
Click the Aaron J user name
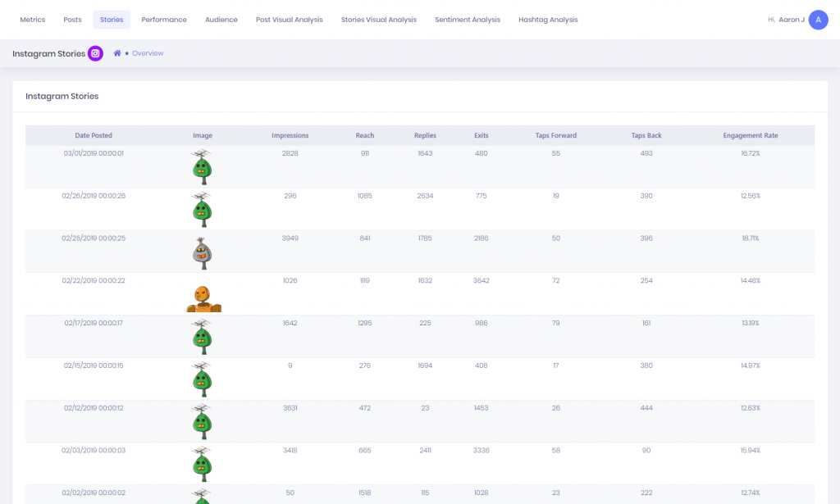coord(792,20)
